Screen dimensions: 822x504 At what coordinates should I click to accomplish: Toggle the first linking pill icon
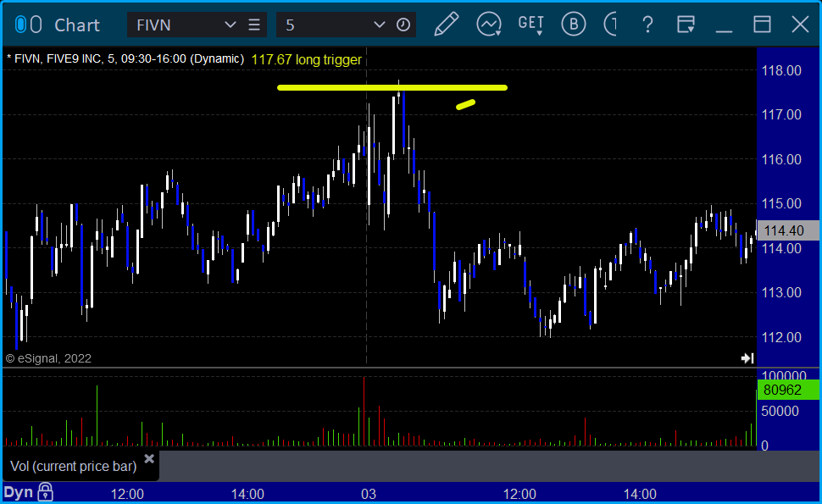coord(20,25)
